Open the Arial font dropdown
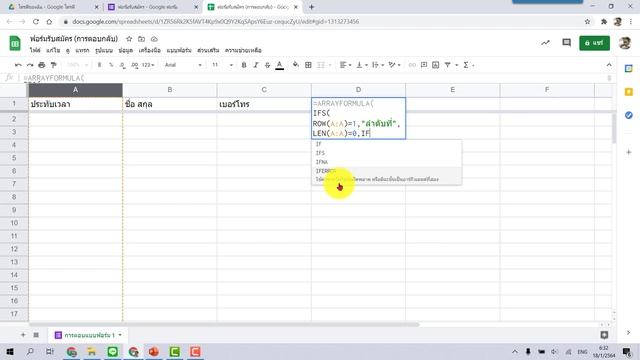The image size is (640, 360). pos(183,65)
